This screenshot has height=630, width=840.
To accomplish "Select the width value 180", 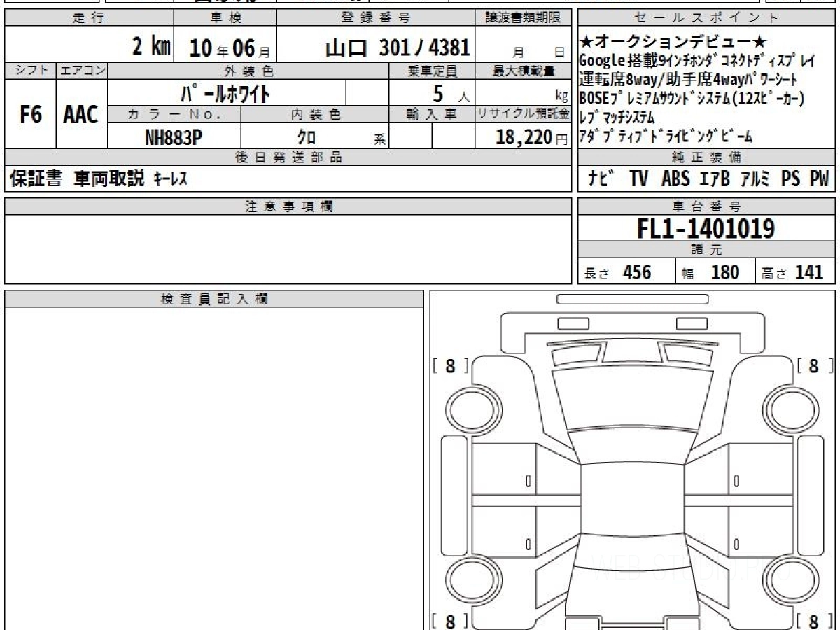I will coord(724,272).
